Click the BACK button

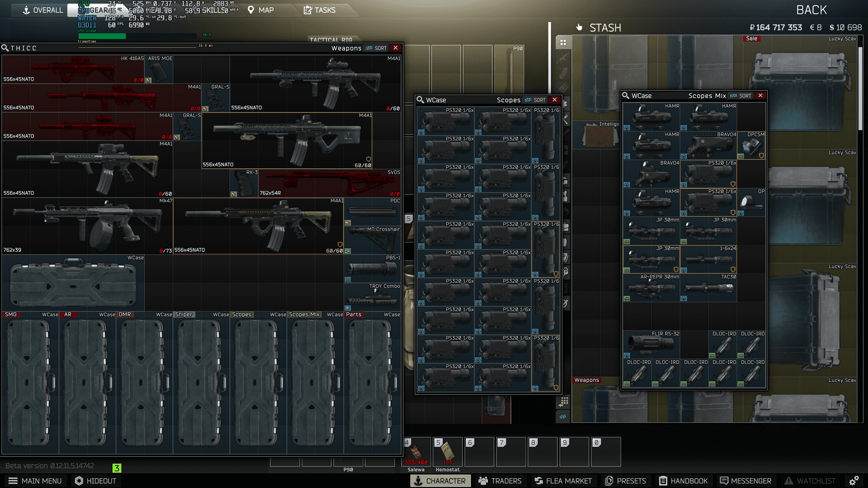click(811, 10)
